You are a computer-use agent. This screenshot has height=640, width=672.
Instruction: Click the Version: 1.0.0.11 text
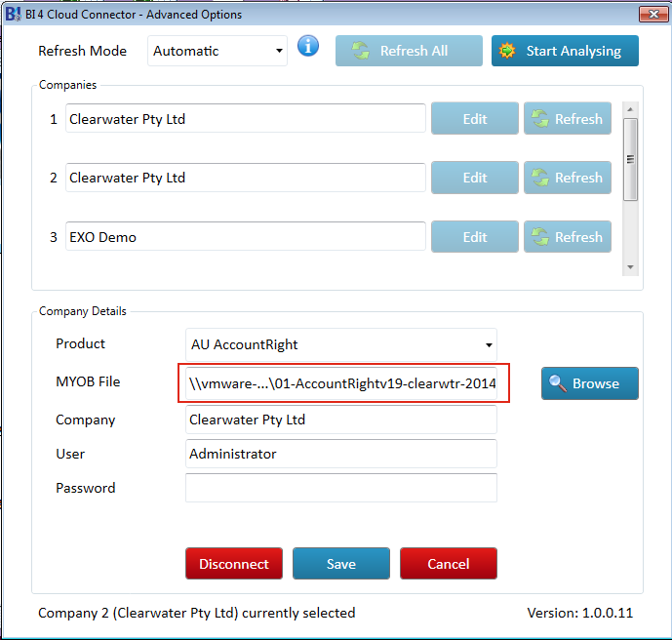(580, 613)
